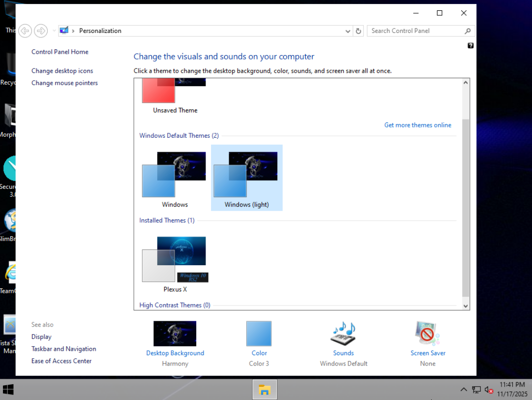Open Control Panel Home
The height and width of the screenshot is (400, 532).
point(59,52)
